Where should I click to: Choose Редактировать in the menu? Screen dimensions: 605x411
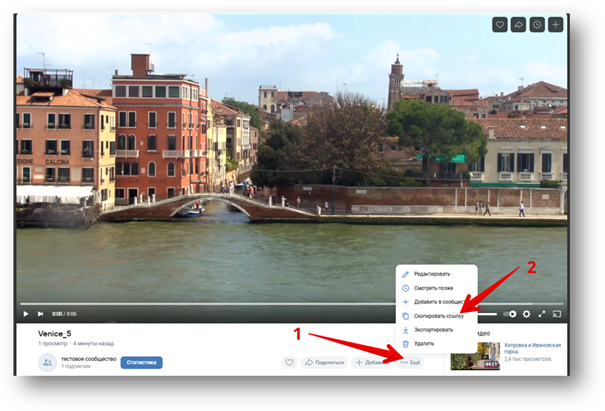pyautogui.click(x=437, y=274)
